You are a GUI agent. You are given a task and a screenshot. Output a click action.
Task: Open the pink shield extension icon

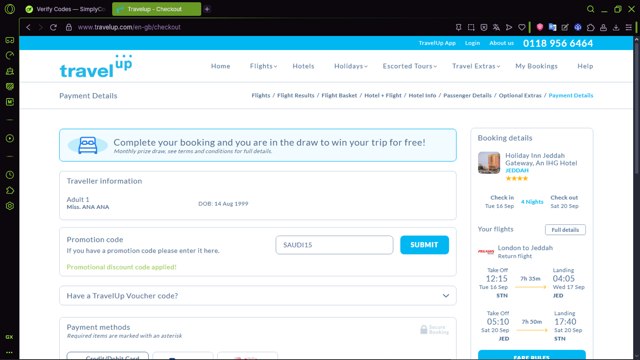coord(540,27)
